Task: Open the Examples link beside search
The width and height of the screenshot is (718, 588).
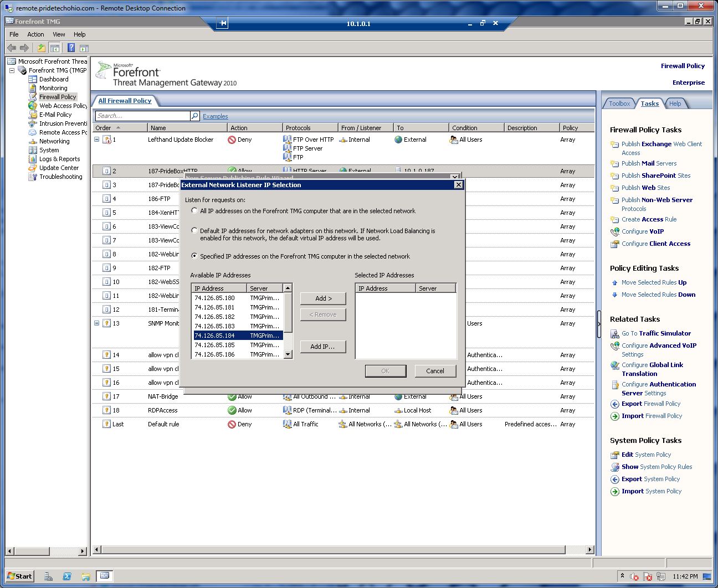Action: point(216,116)
